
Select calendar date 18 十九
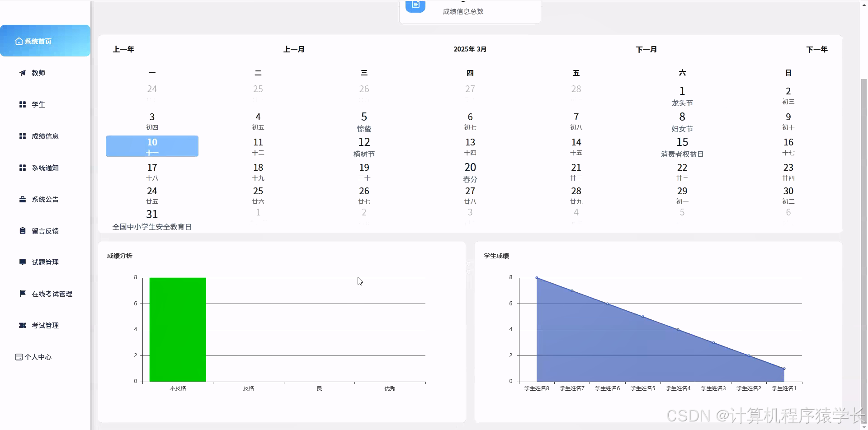pos(258,172)
